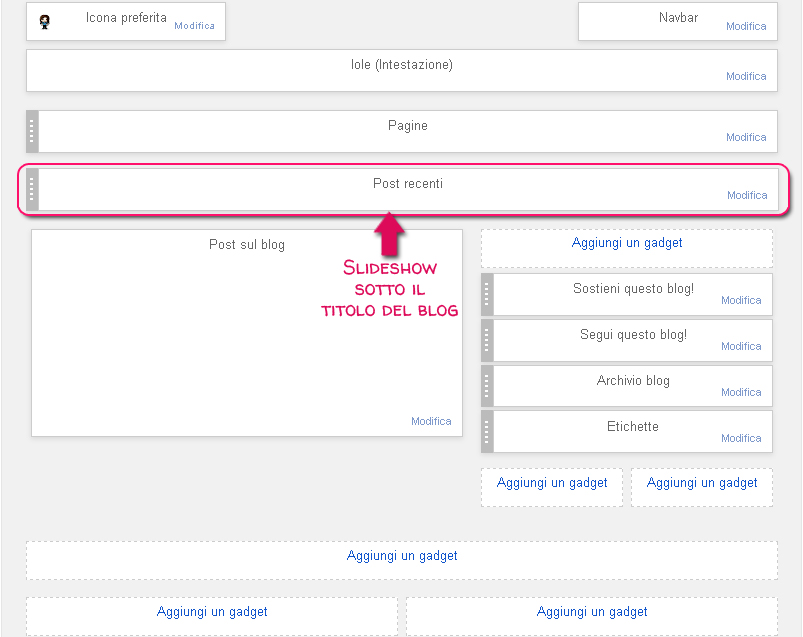Add gadget in bottom-left footer column

click(212, 612)
